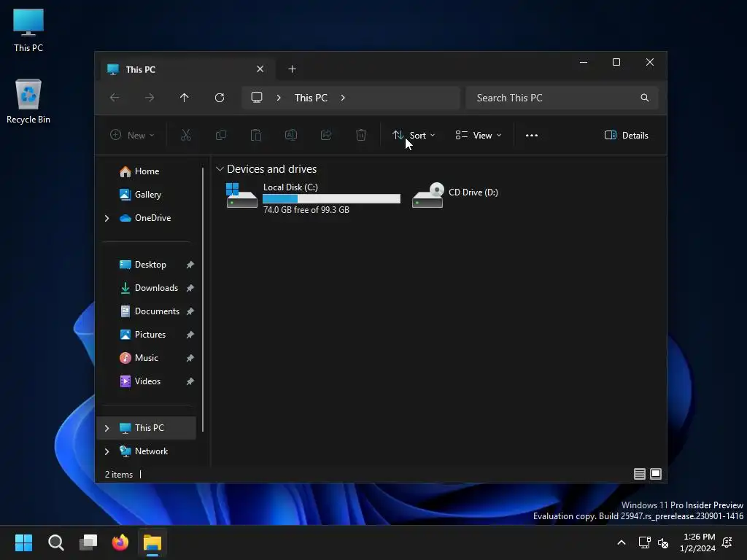Go up one level with up arrow
Image resolution: width=747 pixels, height=560 pixels.
[185, 98]
